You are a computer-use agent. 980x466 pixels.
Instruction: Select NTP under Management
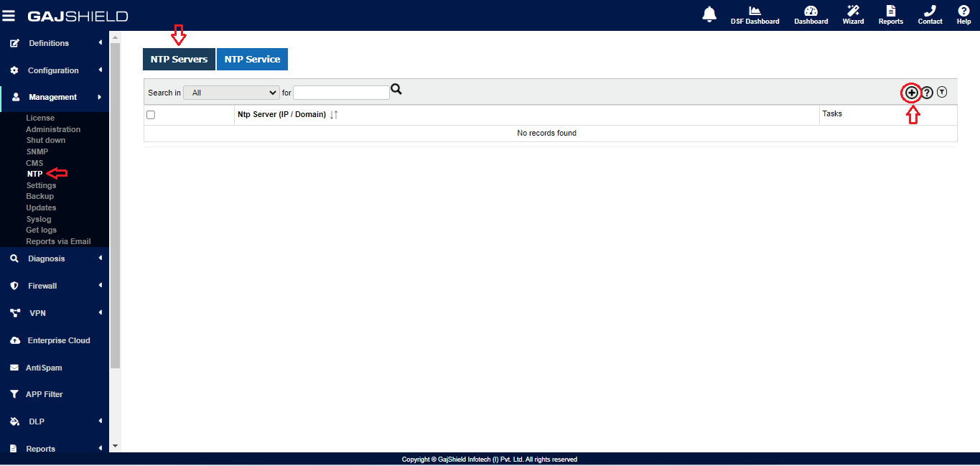(34, 174)
